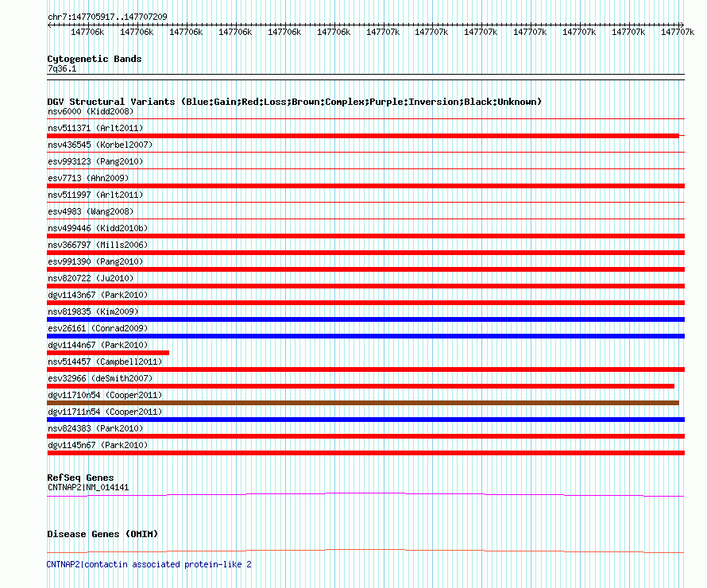Click the nsv6000 (Kidd2008) variant label
Screen dimensions: 707x588
click(91, 111)
